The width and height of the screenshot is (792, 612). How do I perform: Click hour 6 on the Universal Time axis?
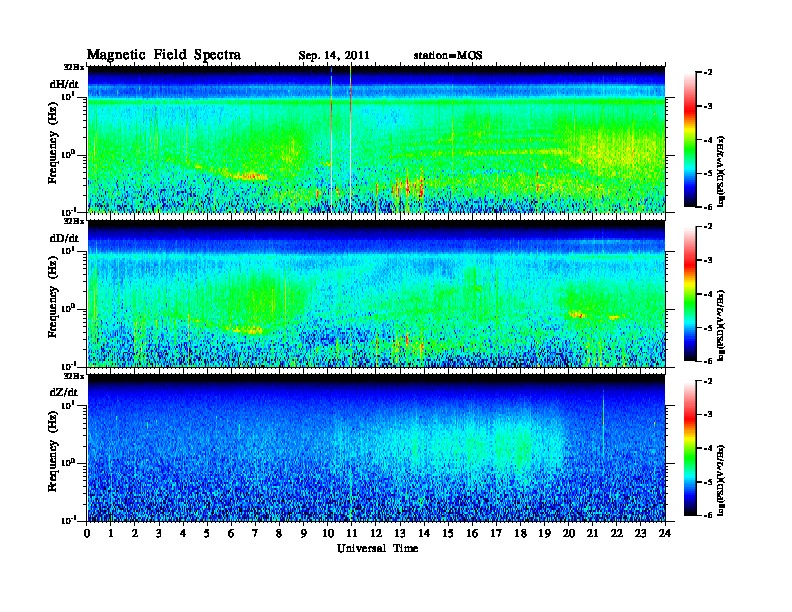tap(231, 533)
